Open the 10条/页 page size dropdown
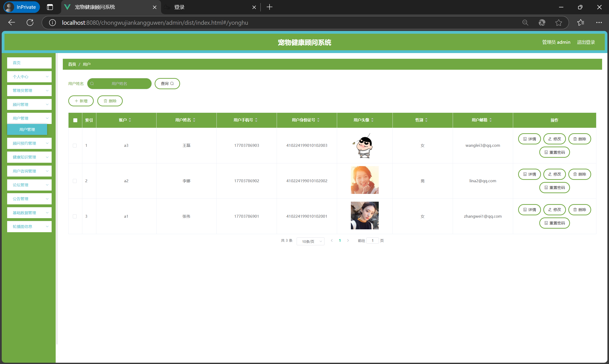This screenshot has width=609, height=364. 310,241
